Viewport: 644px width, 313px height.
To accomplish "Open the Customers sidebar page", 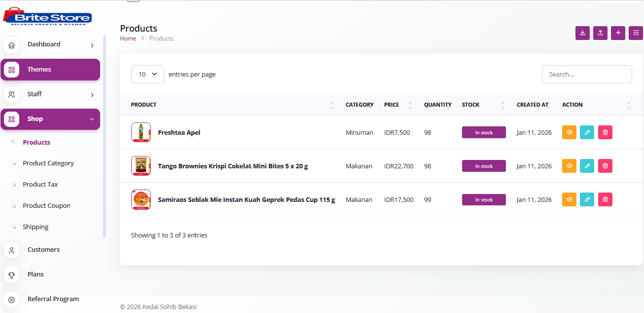I will click(43, 250).
